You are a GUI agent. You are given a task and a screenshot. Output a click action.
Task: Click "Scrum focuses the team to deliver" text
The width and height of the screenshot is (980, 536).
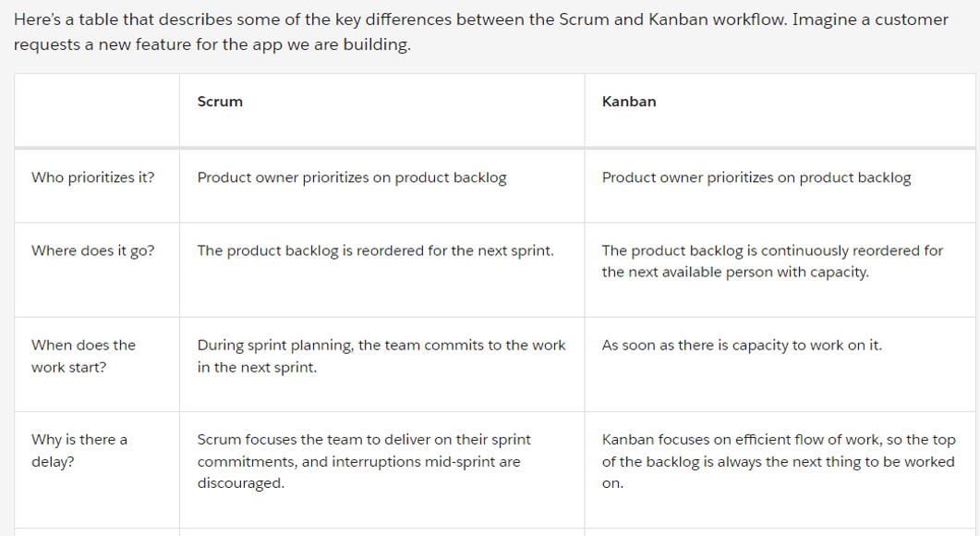coord(364,439)
